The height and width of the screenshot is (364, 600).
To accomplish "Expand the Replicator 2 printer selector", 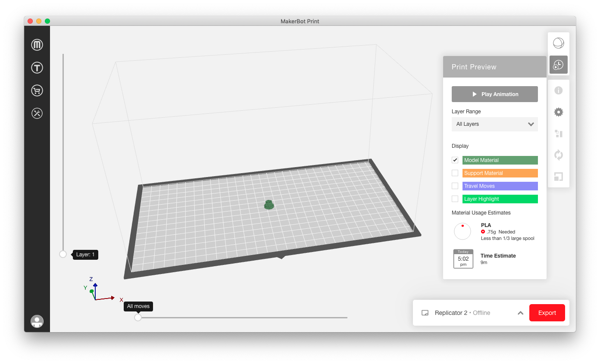I will click(x=520, y=313).
